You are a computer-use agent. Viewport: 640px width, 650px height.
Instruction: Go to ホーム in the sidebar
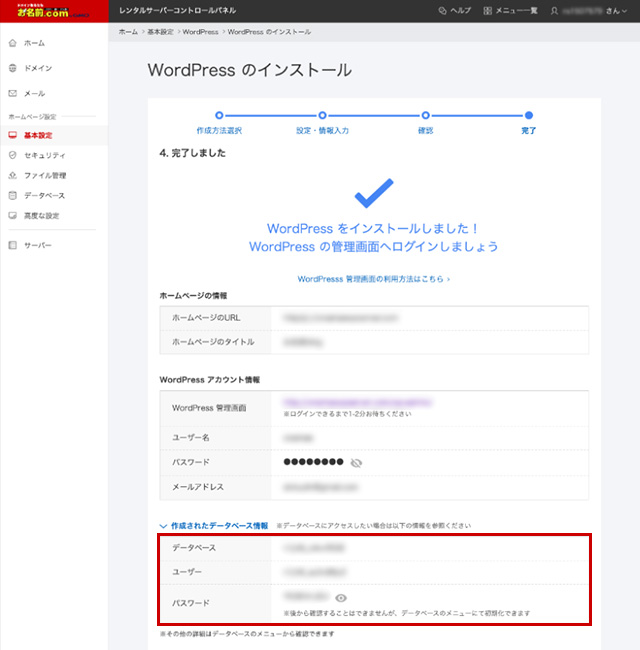click(x=34, y=43)
